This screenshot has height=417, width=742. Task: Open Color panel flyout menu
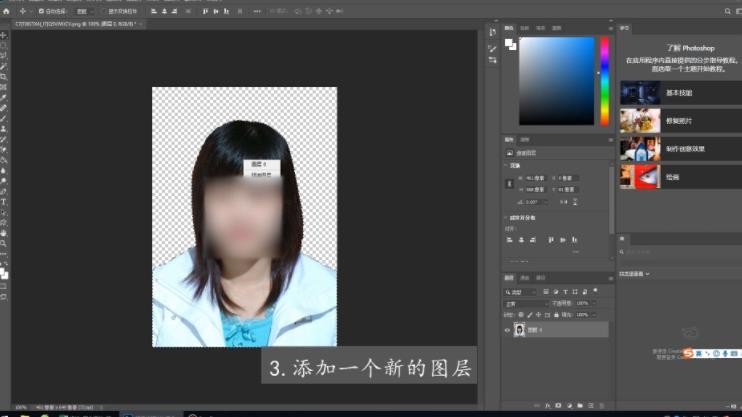(610, 28)
